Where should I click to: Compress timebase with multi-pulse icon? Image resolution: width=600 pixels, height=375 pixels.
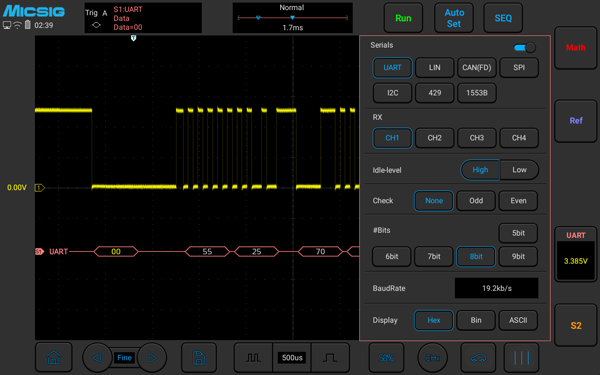[x=253, y=358]
